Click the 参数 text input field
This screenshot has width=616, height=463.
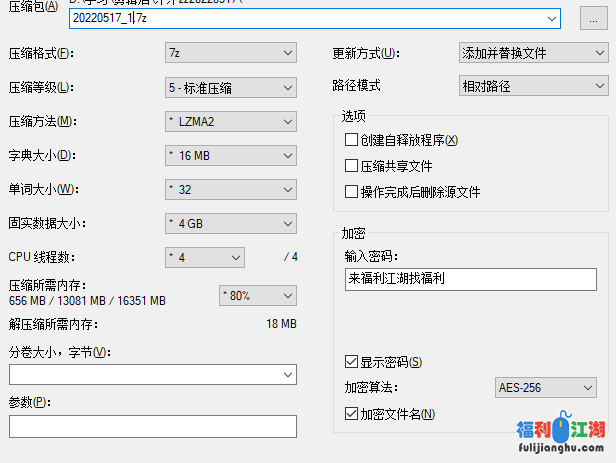tap(153, 427)
